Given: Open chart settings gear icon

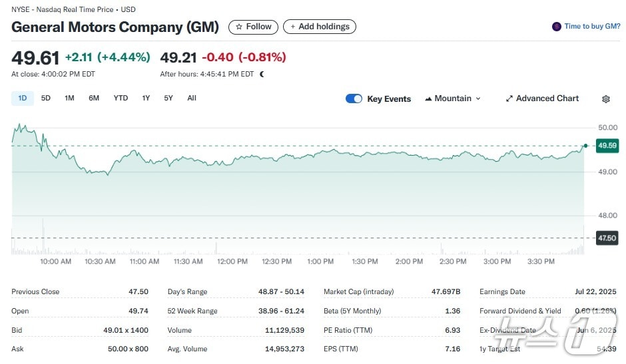Looking at the screenshot, I should click(x=605, y=99).
